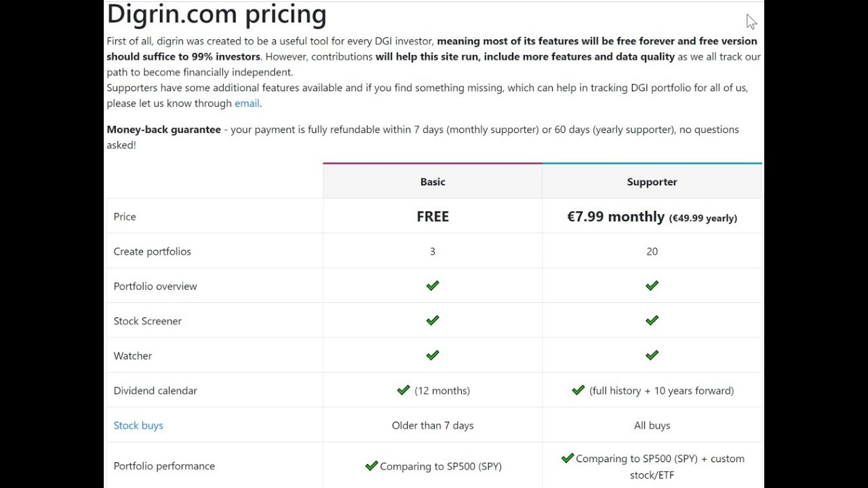Image resolution: width=868 pixels, height=488 pixels.
Task: Click the Supporter Dividend calendar checkmark icon
Action: click(x=578, y=390)
